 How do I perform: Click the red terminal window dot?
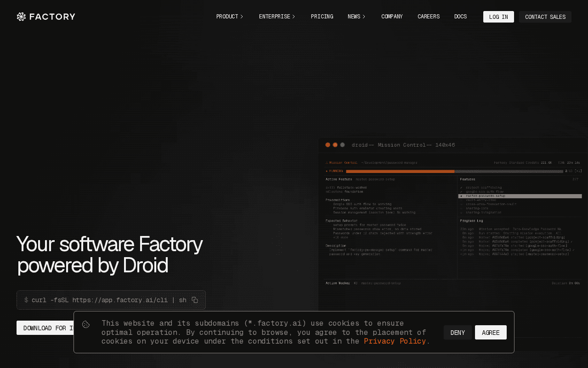(328, 145)
